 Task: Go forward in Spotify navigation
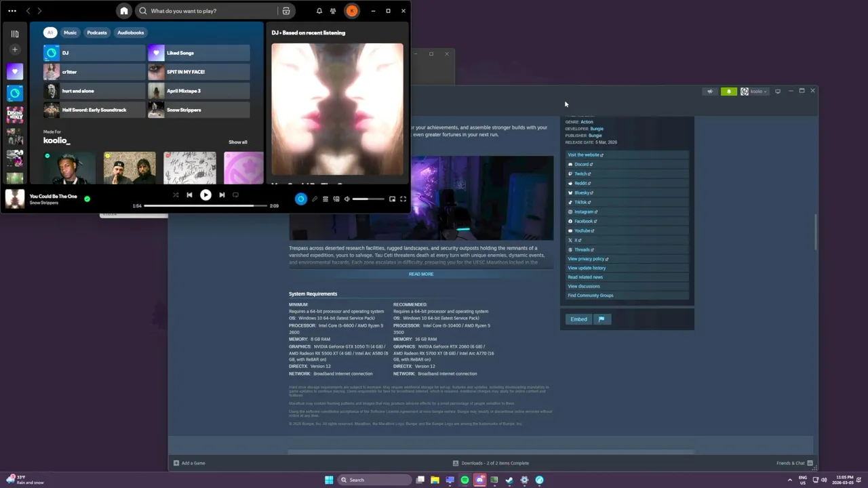(x=39, y=11)
